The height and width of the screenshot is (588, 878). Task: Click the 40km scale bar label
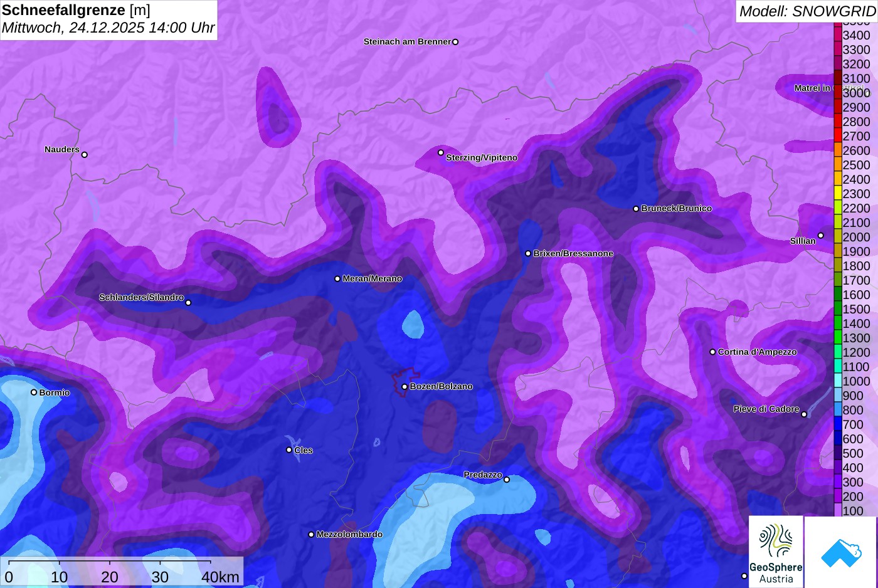220,577
